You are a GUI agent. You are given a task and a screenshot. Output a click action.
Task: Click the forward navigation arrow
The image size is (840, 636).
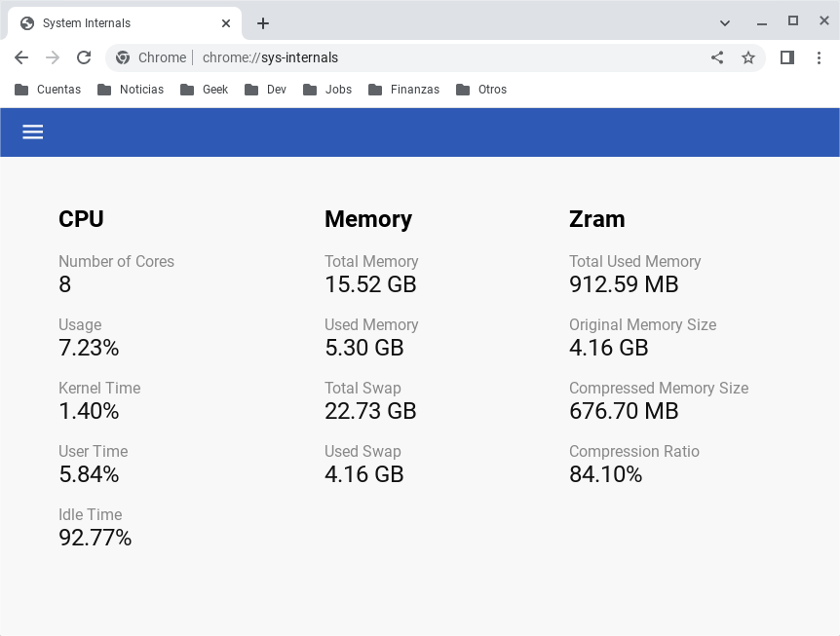pos(52,57)
